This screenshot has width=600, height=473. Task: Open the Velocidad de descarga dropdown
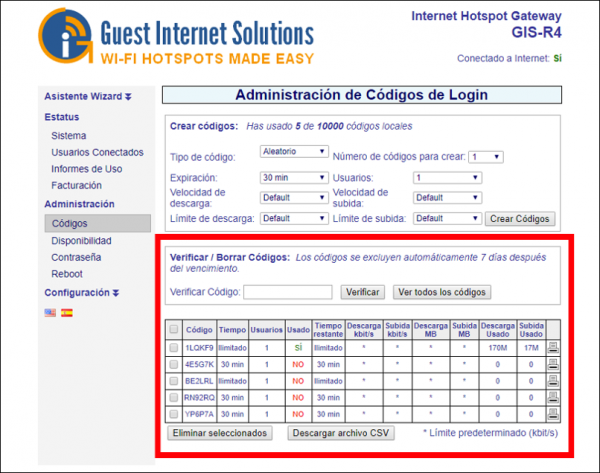click(294, 197)
